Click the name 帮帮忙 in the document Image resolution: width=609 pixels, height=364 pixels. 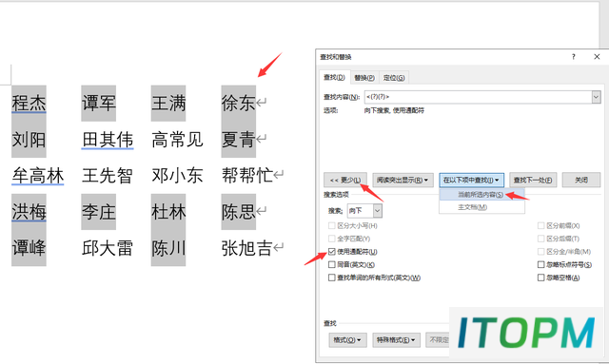coord(247,176)
